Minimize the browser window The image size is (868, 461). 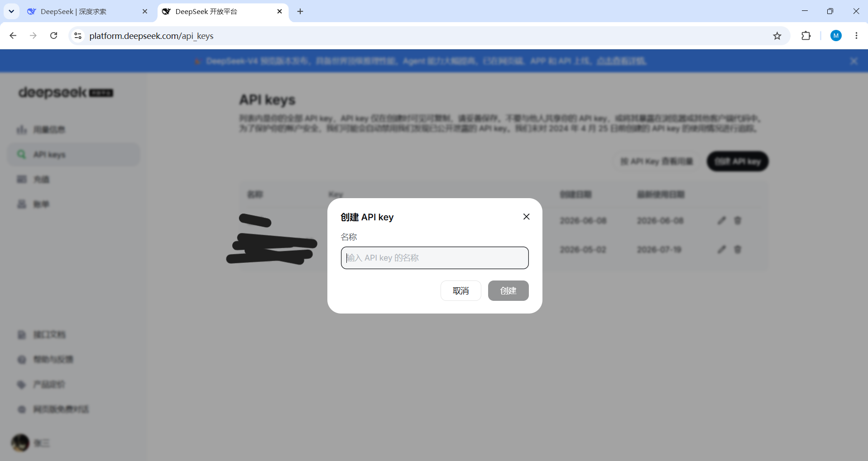coord(805,11)
